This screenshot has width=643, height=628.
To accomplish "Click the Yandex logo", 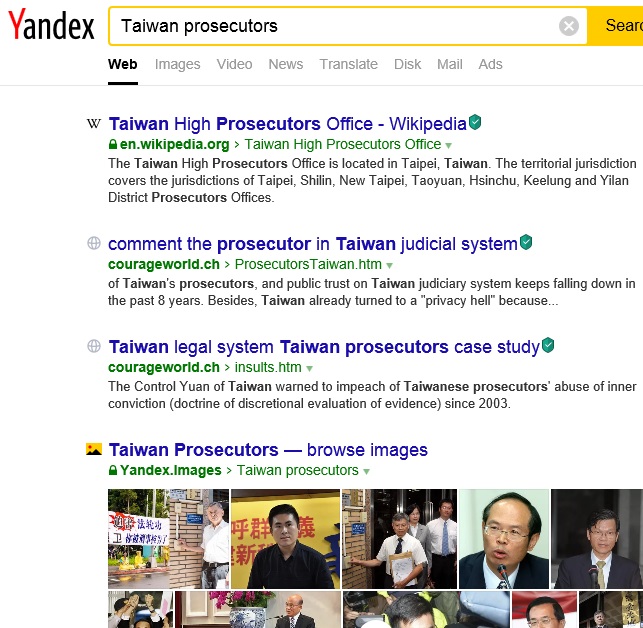I will pos(51,25).
